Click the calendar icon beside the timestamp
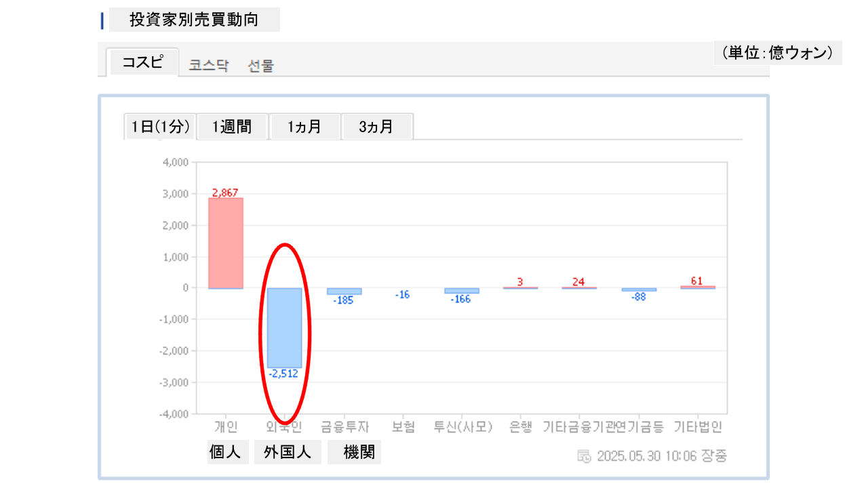868x488 pixels. point(584,456)
